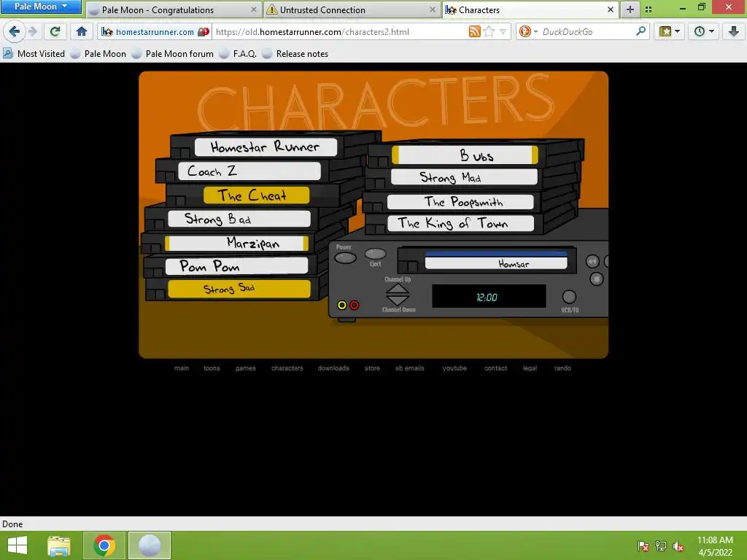Open the F.A.Q. bookmark
The image size is (747, 560).
(238, 54)
